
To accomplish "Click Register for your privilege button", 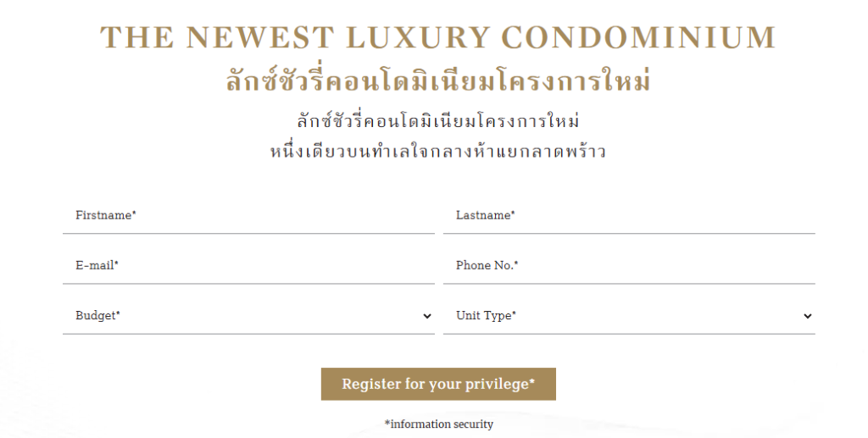I will click(438, 384).
